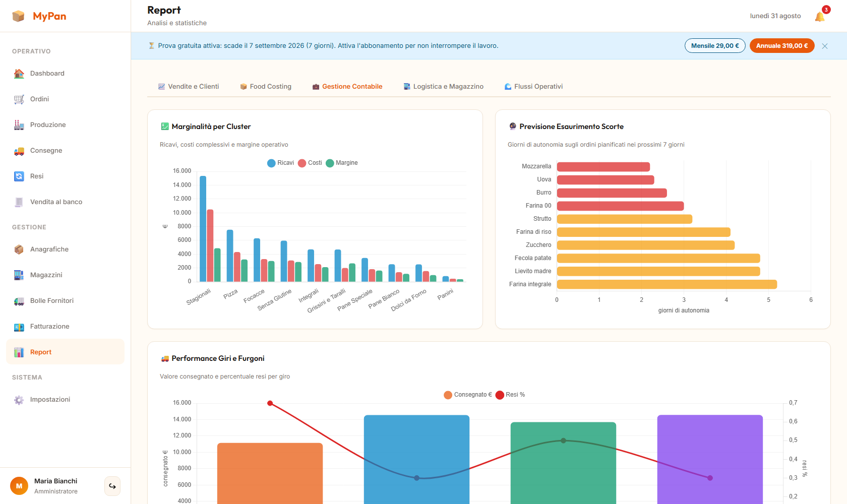Open the notifications bell
Viewport: 847px width, 504px height.
820,17
